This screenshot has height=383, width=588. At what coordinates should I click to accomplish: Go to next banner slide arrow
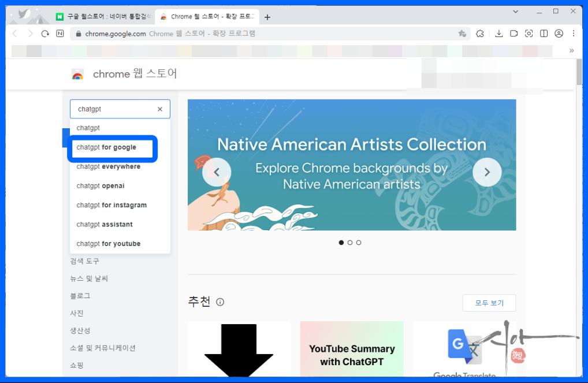(487, 172)
